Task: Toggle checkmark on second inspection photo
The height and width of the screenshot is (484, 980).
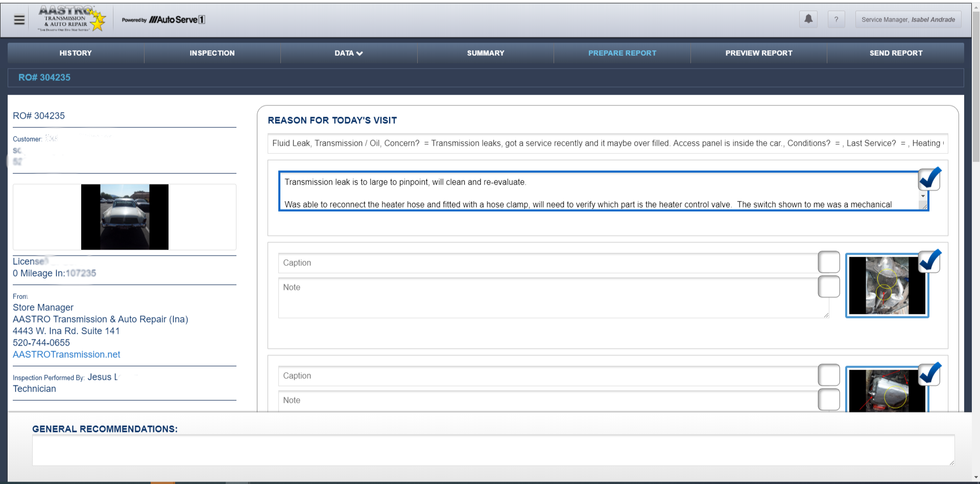Action: (929, 374)
